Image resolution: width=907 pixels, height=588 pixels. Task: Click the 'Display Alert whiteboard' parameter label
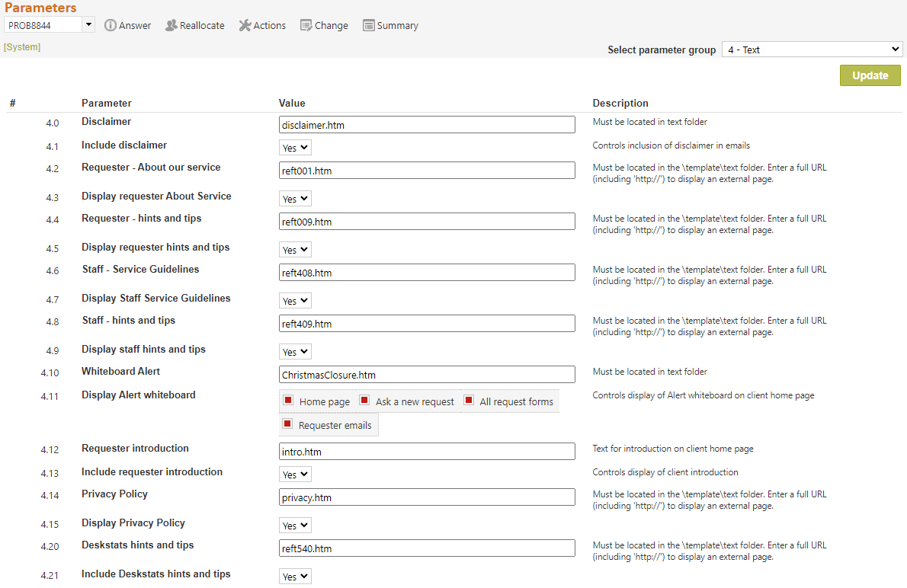(138, 395)
